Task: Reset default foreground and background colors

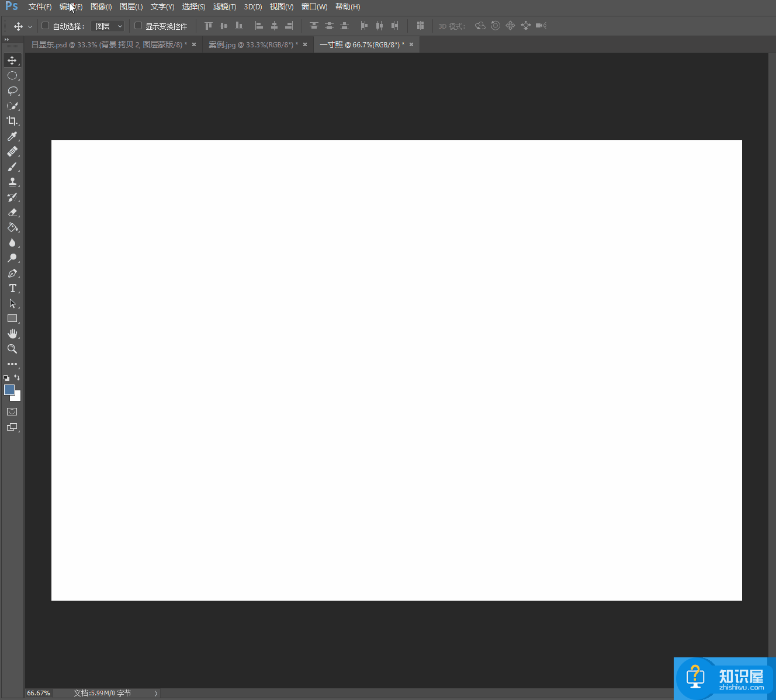Action: click(6, 378)
